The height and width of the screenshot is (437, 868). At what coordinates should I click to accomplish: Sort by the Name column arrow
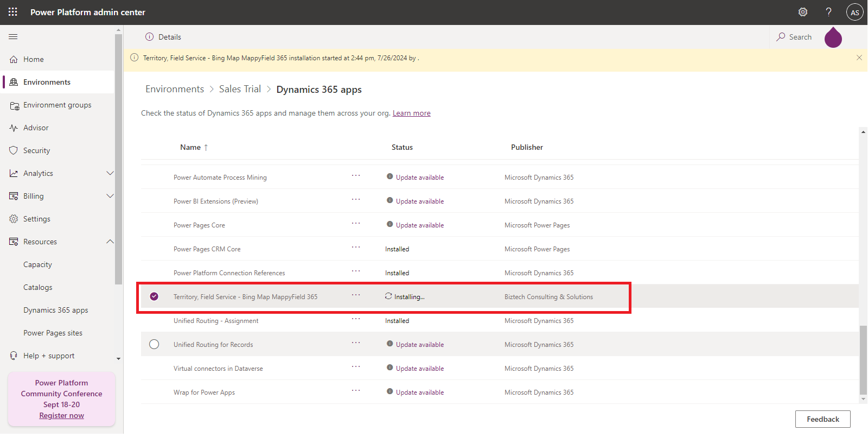pyautogui.click(x=206, y=148)
